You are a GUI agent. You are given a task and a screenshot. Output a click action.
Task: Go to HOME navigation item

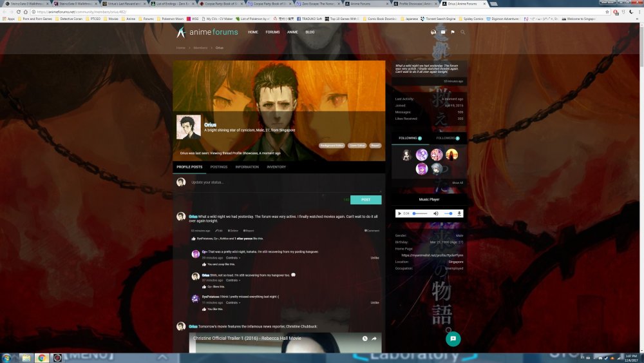[x=253, y=32]
